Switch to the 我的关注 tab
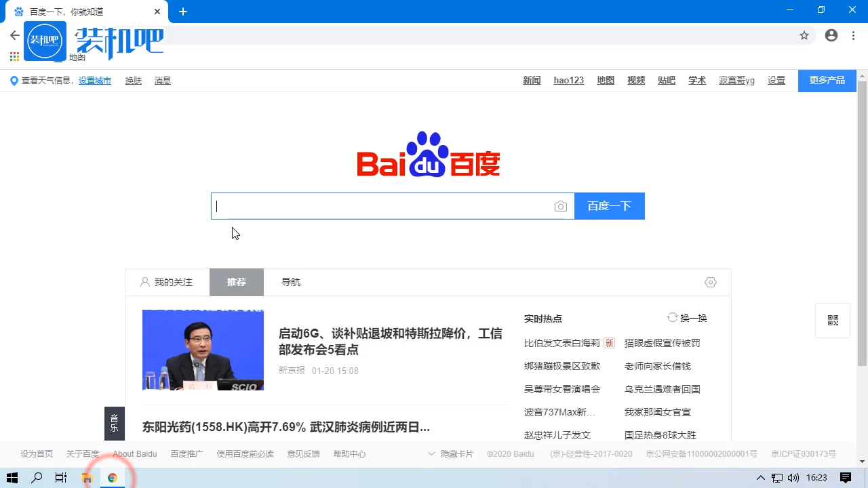 point(167,282)
